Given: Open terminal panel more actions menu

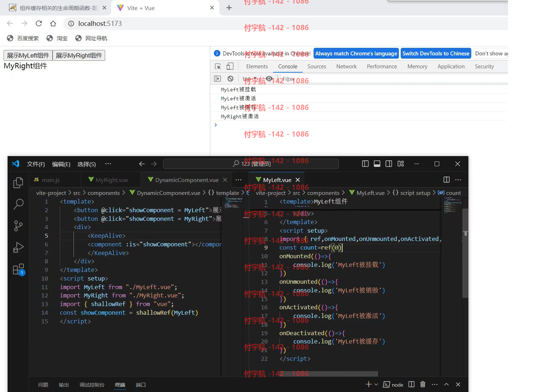Looking at the screenshot, I should point(435,384).
